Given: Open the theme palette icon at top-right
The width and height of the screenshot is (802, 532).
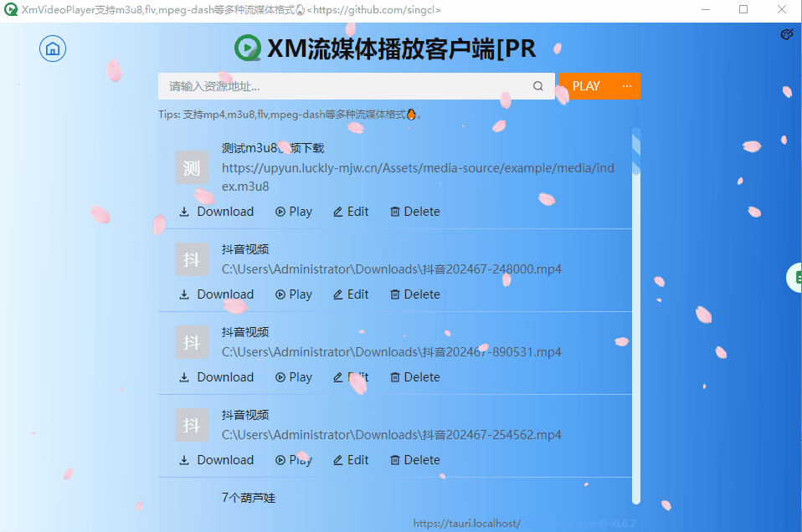Looking at the screenshot, I should (x=786, y=34).
